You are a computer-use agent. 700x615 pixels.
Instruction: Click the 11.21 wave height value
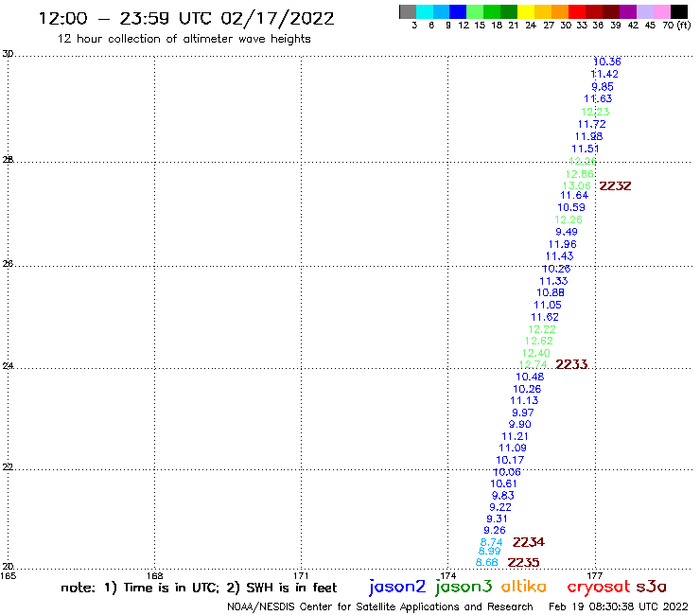[x=515, y=437]
